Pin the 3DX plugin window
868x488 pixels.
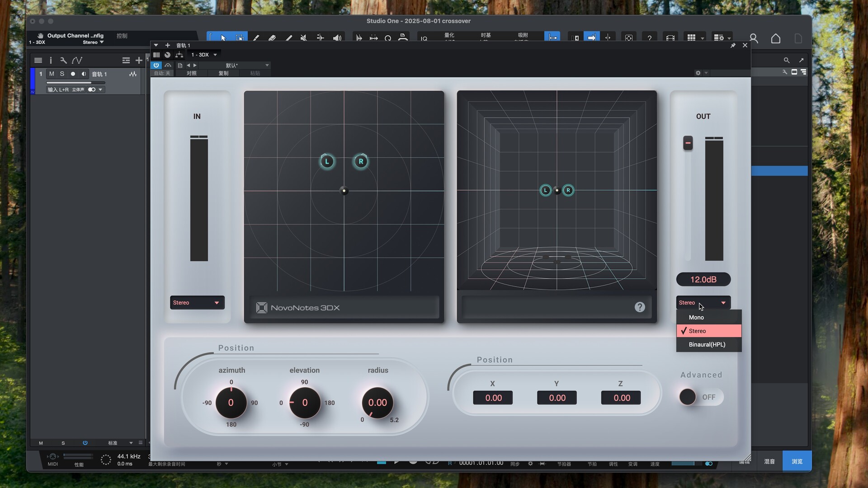733,45
